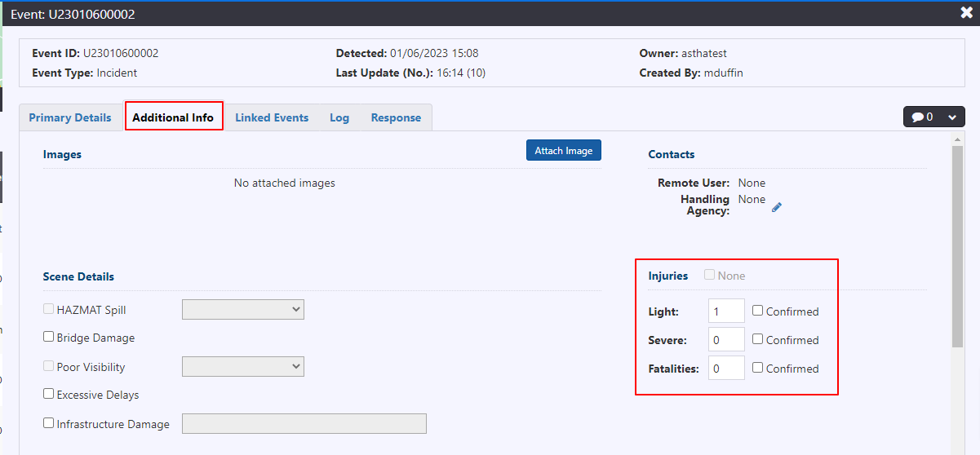Open the HAZMAT Spill dropdown

click(243, 309)
